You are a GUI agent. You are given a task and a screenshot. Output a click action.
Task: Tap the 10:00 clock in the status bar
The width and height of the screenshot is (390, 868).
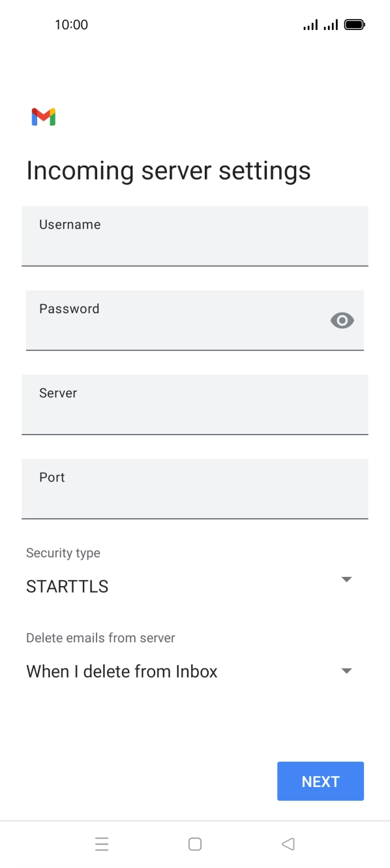[72, 24]
